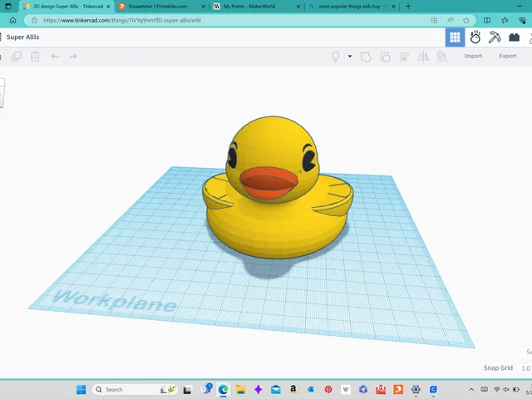
Task: Click the Super Allis design name
Action: coord(22,37)
